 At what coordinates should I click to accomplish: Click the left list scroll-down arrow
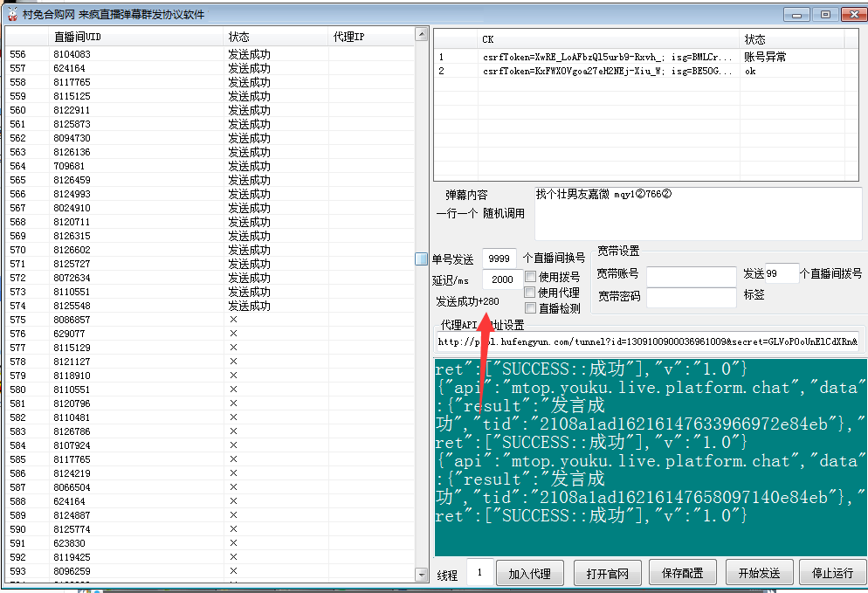[x=422, y=576]
